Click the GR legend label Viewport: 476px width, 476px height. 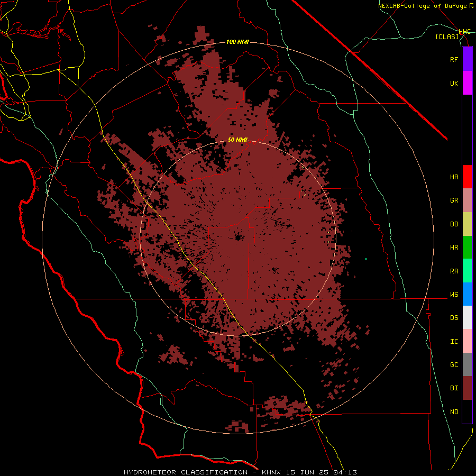point(454,200)
